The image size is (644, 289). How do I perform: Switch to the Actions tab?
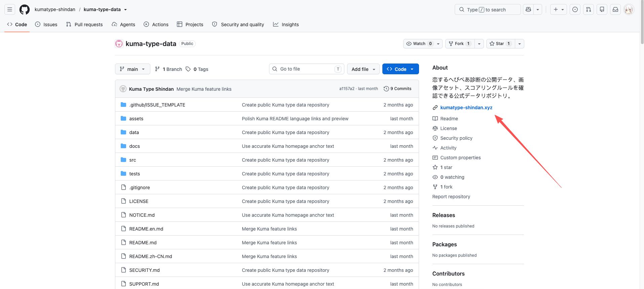(156, 25)
